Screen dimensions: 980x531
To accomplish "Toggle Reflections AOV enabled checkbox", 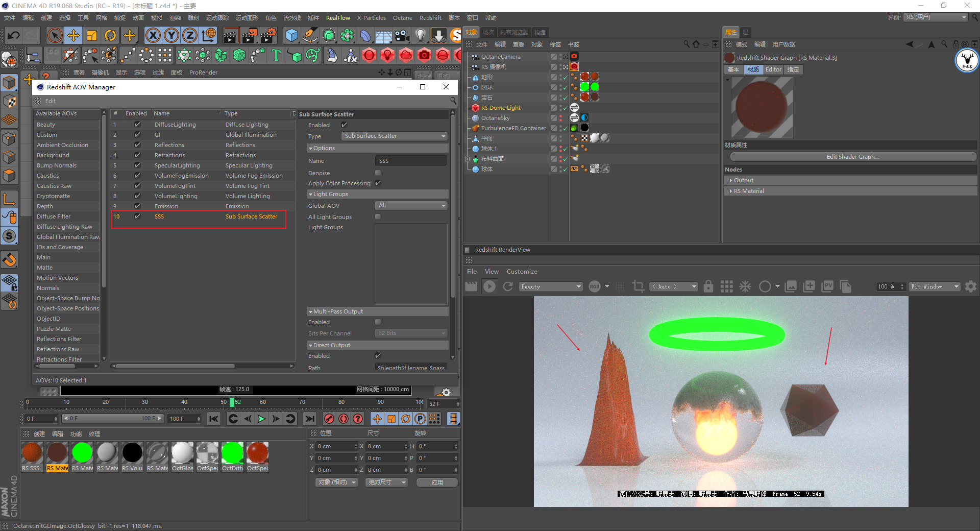I will (137, 145).
